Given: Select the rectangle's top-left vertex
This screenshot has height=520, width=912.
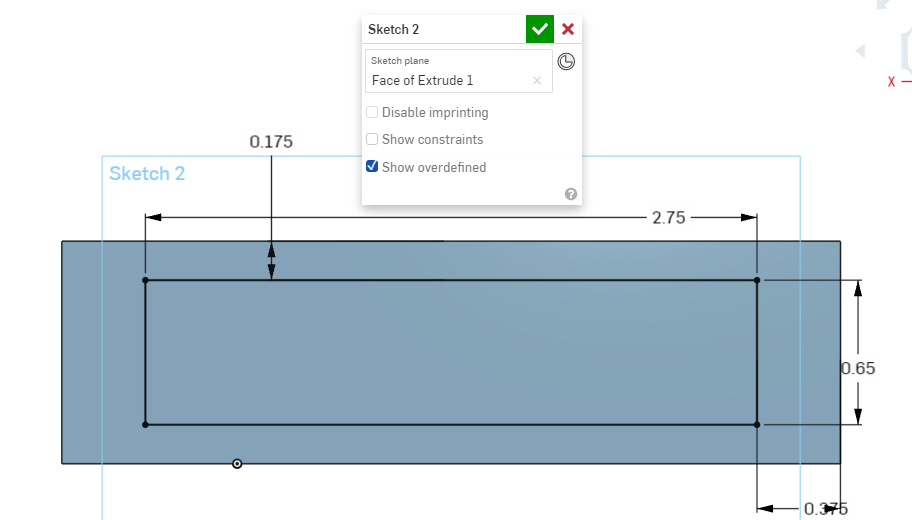Looking at the screenshot, I should coord(145,280).
